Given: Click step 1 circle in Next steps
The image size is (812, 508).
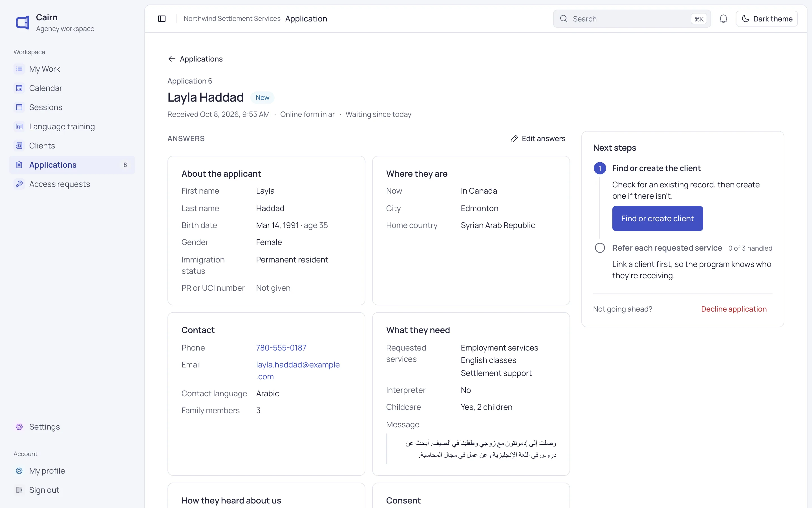Looking at the screenshot, I should [x=600, y=168].
